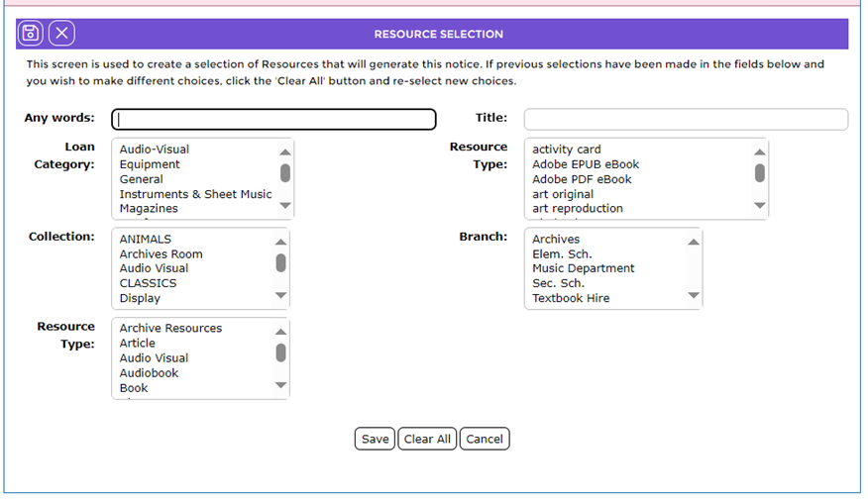Click lower Resource Type scrollbar thumb
The width and height of the screenshot is (868, 502).
(x=280, y=352)
